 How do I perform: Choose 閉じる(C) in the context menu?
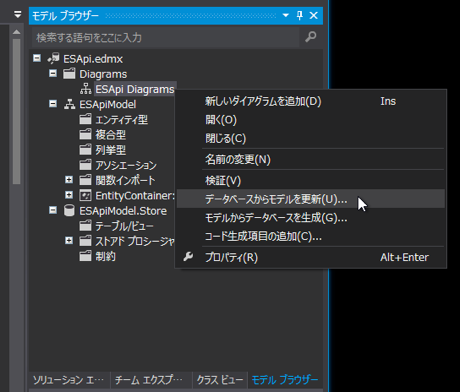[311, 138]
